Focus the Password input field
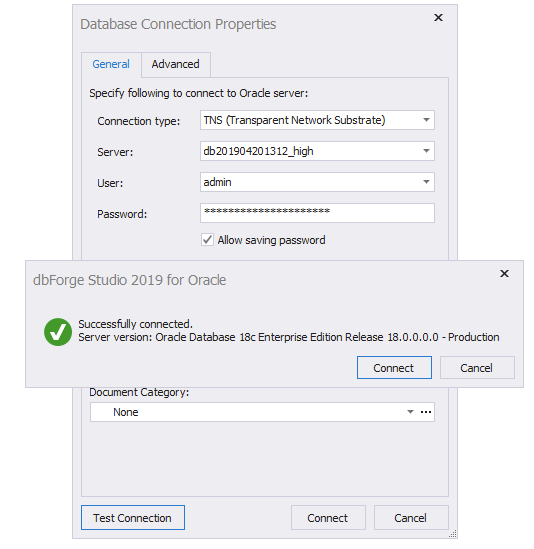534x549 pixels. coord(317,213)
